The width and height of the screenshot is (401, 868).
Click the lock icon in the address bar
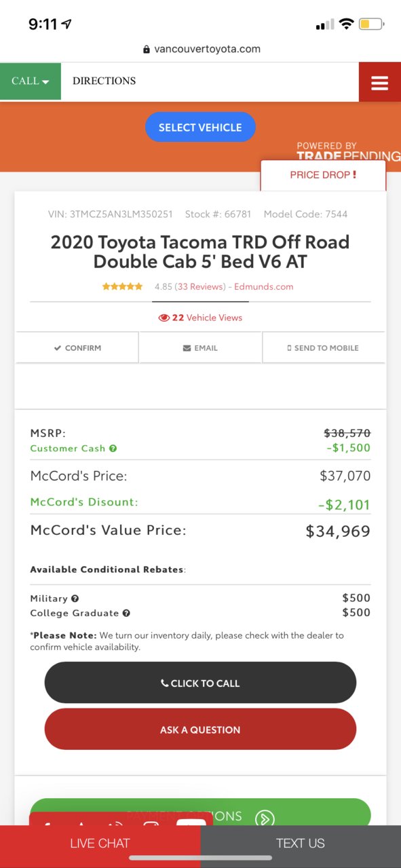tap(146, 50)
